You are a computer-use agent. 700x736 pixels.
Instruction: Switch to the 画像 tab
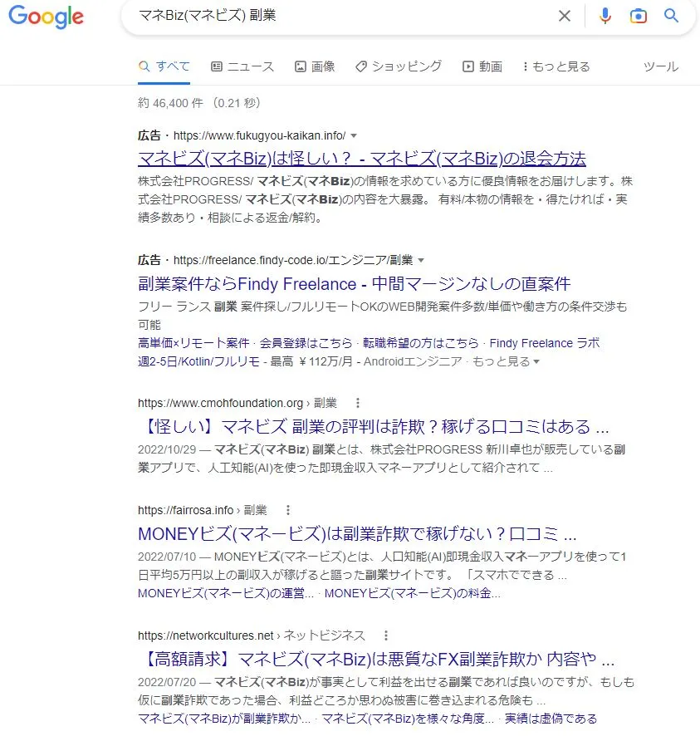pos(315,66)
